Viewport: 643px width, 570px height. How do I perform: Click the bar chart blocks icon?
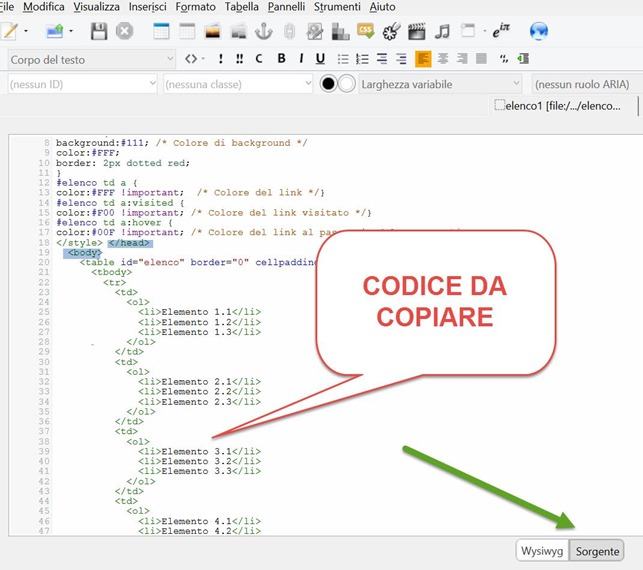click(x=340, y=31)
